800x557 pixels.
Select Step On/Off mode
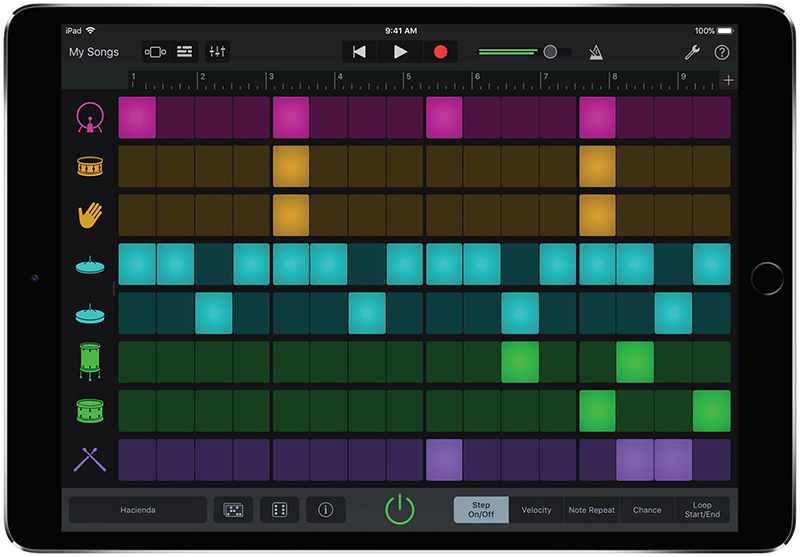481,510
